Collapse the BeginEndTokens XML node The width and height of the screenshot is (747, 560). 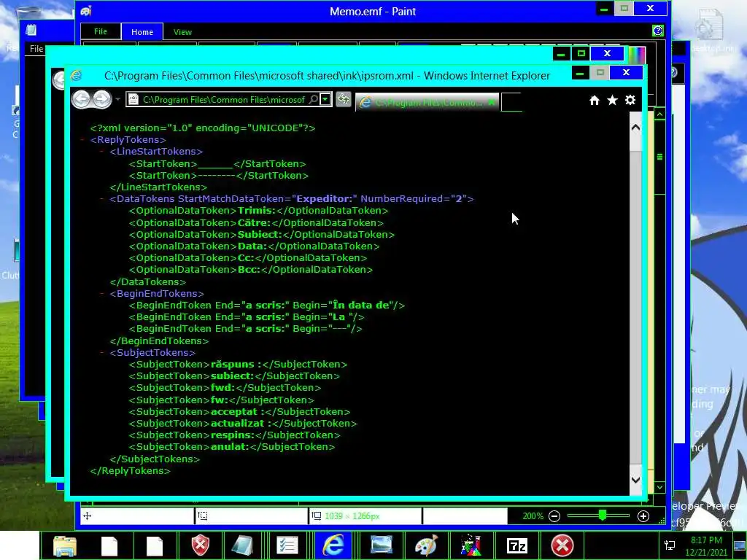[x=102, y=294]
